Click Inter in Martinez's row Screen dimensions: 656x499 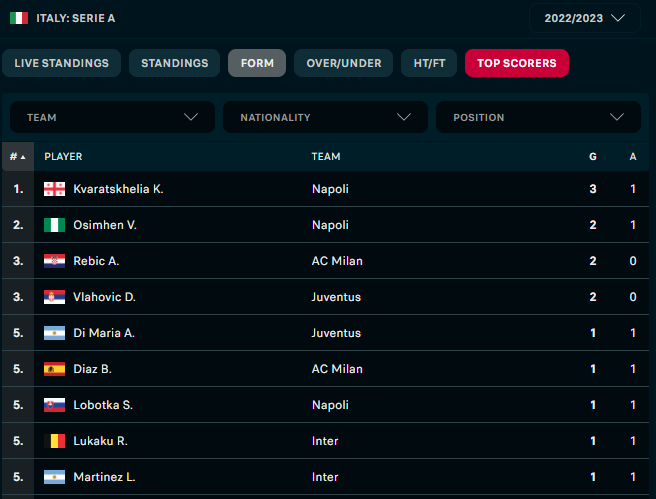[325, 477]
